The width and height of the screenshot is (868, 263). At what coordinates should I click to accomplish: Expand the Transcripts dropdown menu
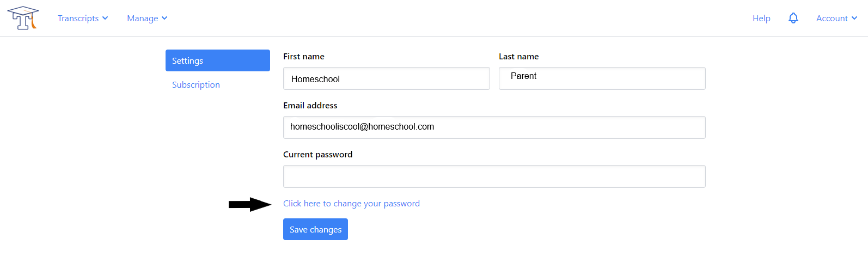click(x=78, y=18)
